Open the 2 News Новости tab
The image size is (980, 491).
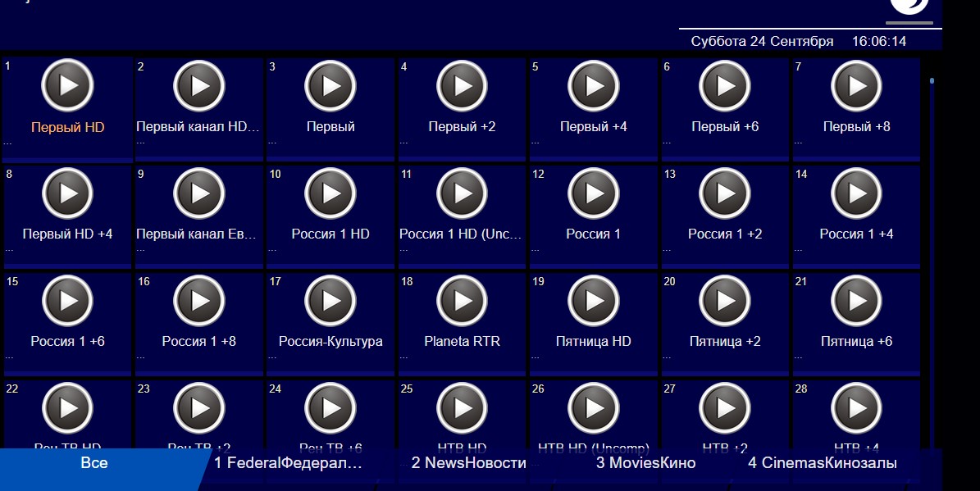[469, 463]
